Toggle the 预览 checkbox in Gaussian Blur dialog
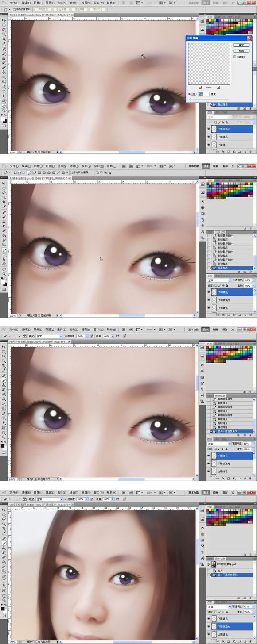257x644 pixels. coord(234,57)
